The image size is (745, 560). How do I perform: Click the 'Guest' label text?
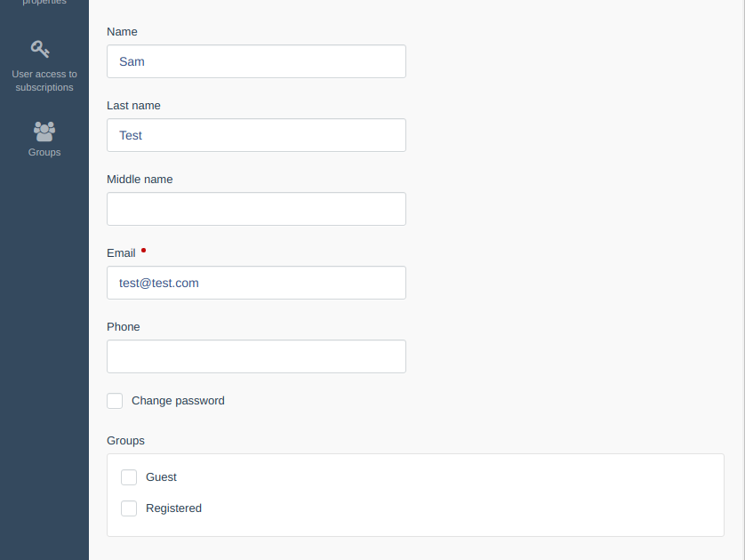[161, 477]
